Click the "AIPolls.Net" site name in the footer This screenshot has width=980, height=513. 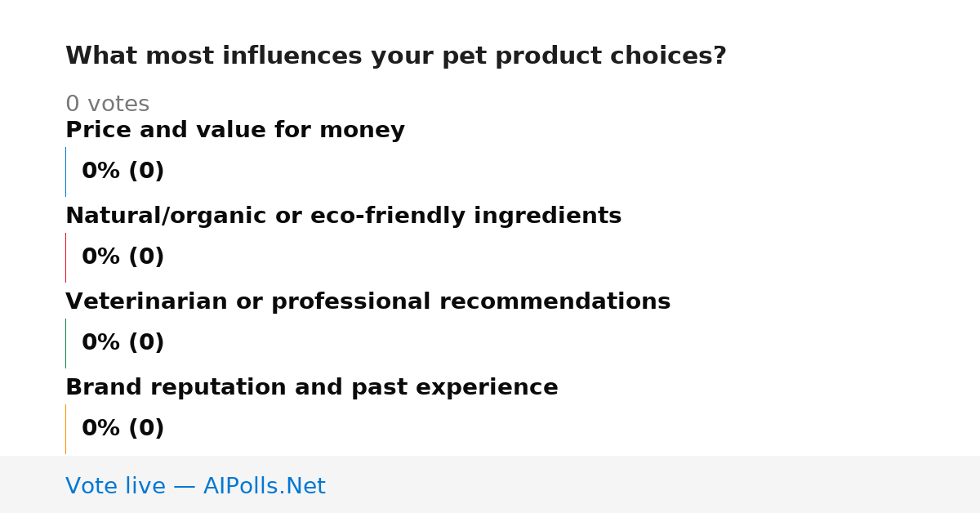[x=265, y=487]
